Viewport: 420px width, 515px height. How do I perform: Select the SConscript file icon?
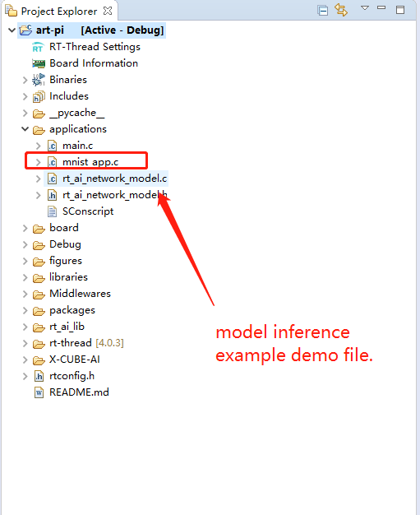tap(52, 211)
